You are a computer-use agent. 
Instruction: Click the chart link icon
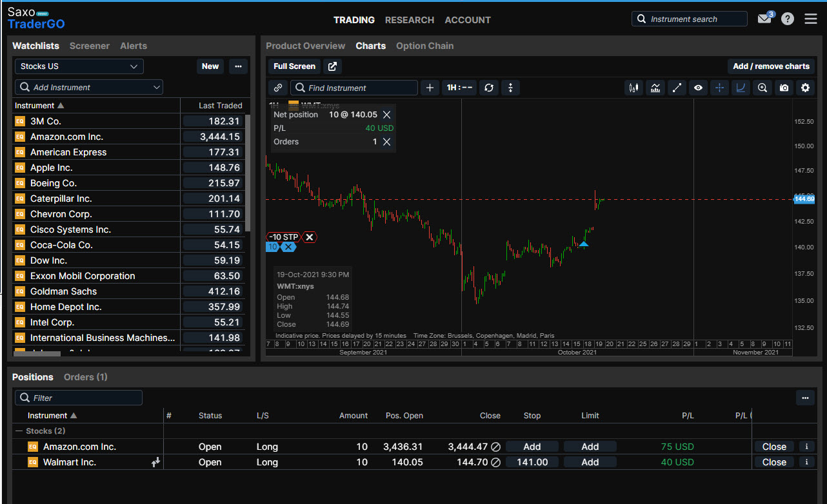[x=278, y=88]
